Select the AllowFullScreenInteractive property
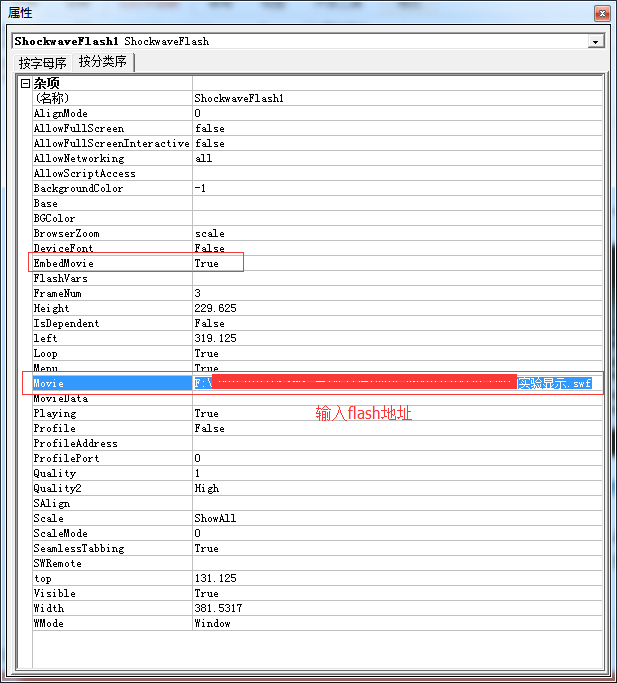The width and height of the screenshot is (617, 683). tap(112, 143)
